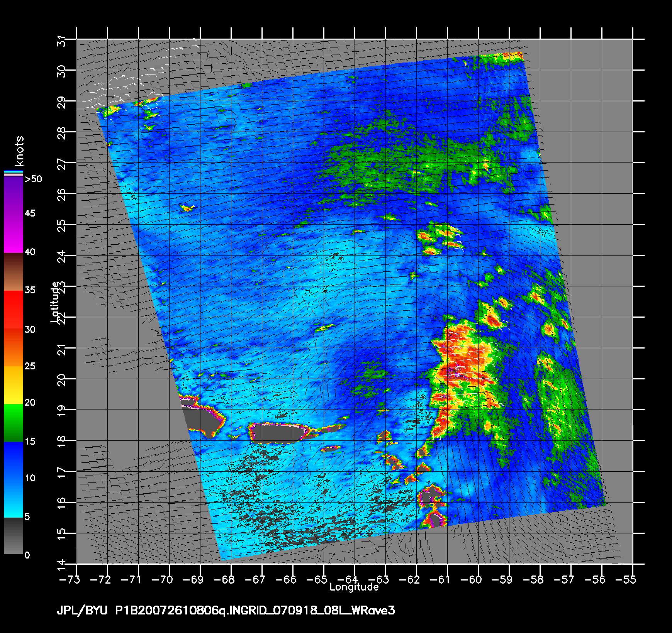Click the '5' knots legend label
This screenshot has height=633, width=672.
pos(27,516)
